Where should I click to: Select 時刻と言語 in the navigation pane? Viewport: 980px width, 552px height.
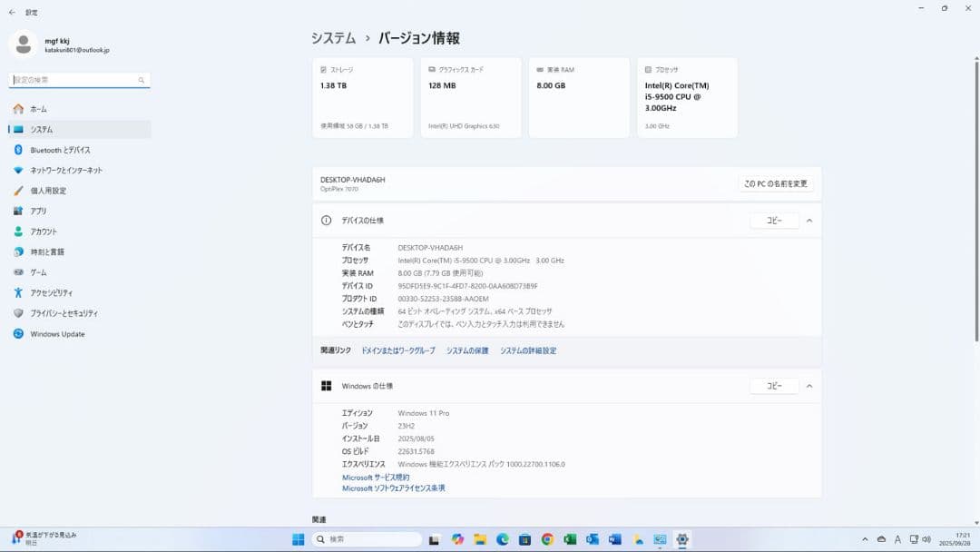(50, 251)
